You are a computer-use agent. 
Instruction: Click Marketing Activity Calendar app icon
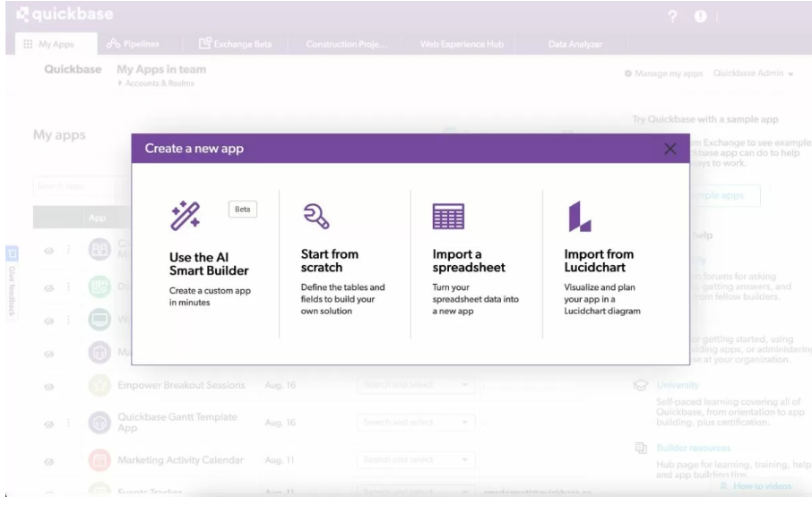coord(99,460)
